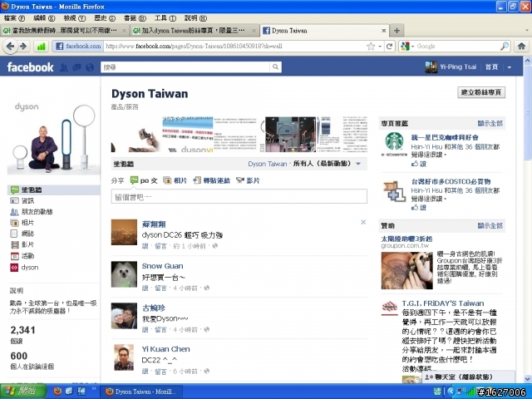This screenshot has width=532, height=399.
Task: Open Yi Kuan Chen's profile name link
Action: click(x=166, y=349)
